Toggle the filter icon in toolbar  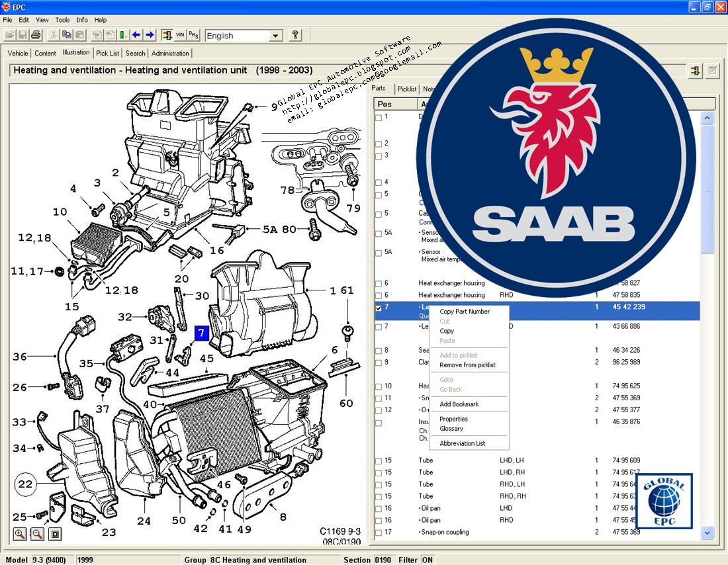click(x=167, y=35)
